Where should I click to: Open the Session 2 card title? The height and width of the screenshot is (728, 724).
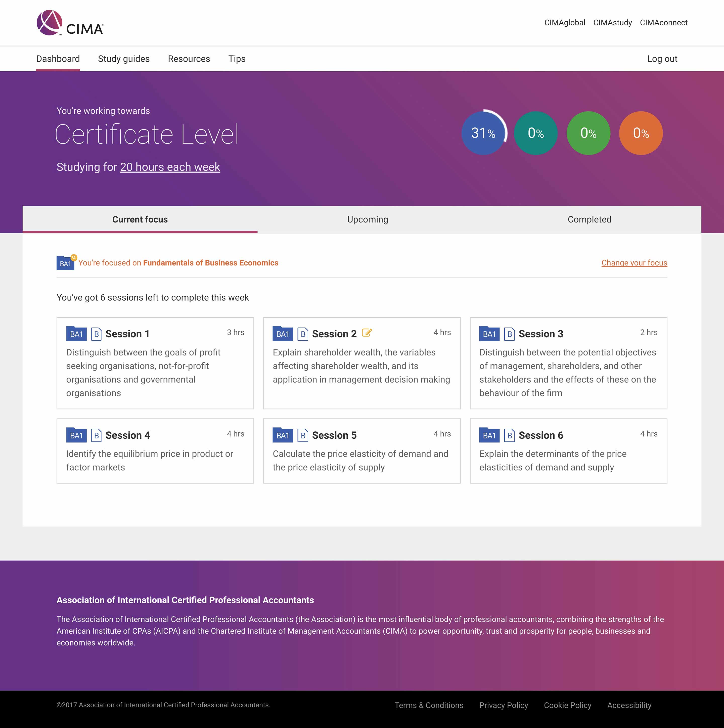[334, 334]
